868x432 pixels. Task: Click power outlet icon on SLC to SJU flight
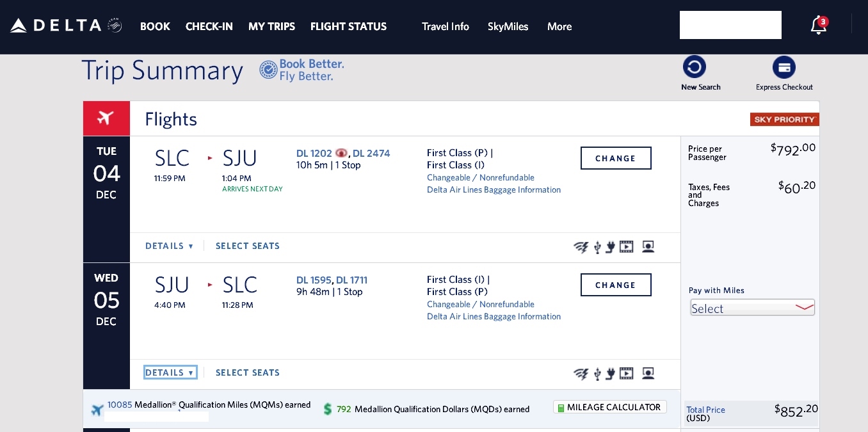click(x=610, y=246)
